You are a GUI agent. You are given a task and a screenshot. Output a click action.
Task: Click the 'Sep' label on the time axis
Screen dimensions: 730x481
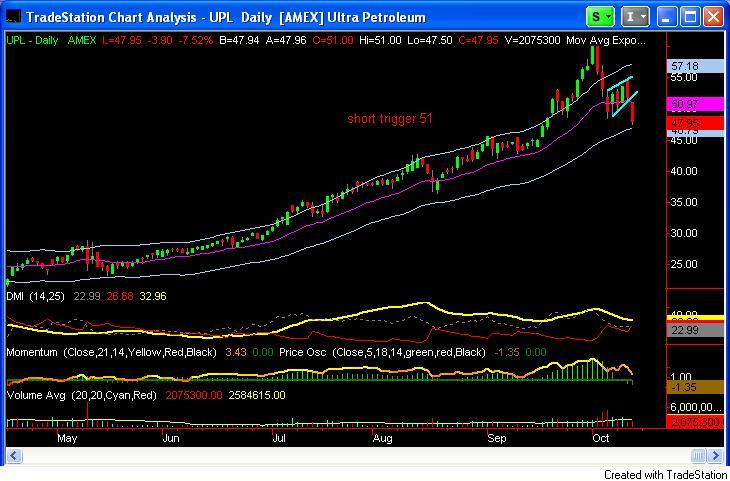496,439
